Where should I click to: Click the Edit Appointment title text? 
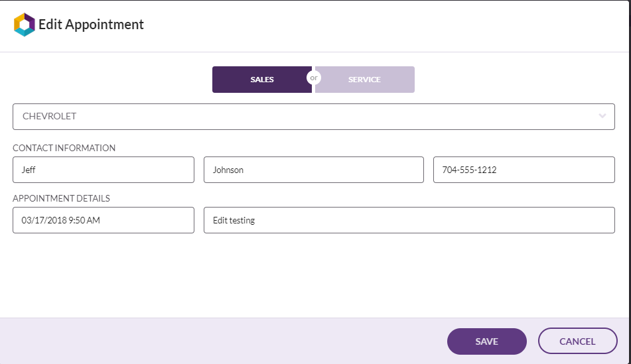pos(91,25)
